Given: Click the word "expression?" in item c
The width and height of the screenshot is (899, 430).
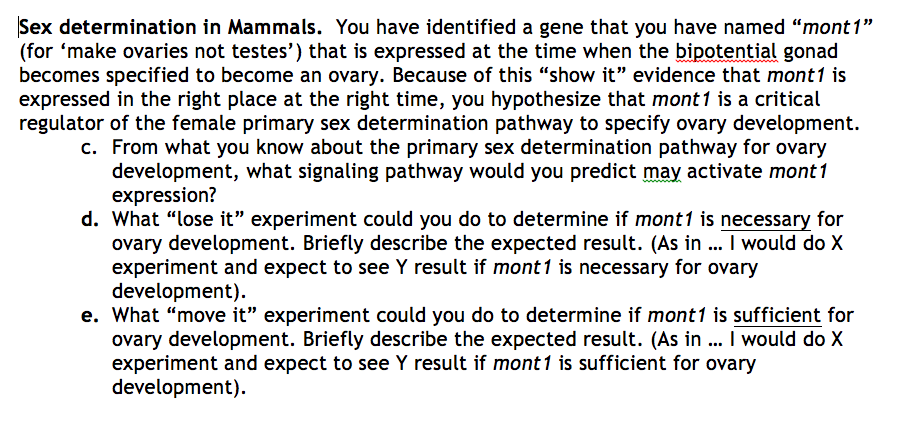Looking at the screenshot, I should coord(165,196).
